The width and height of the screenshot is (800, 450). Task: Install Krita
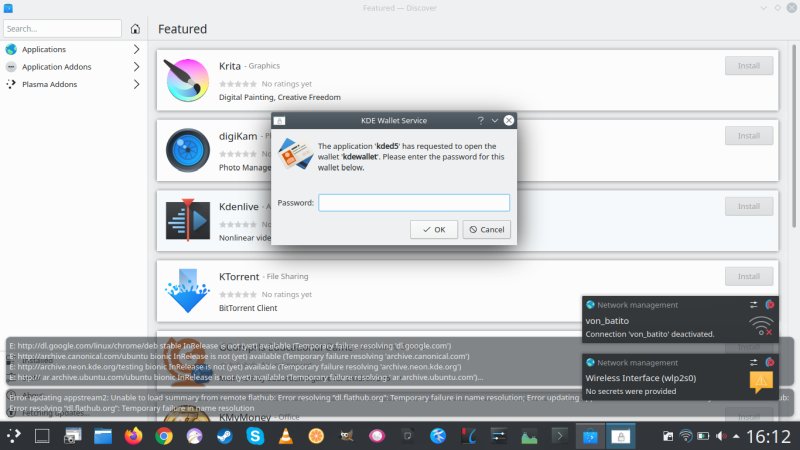coord(748,66)
